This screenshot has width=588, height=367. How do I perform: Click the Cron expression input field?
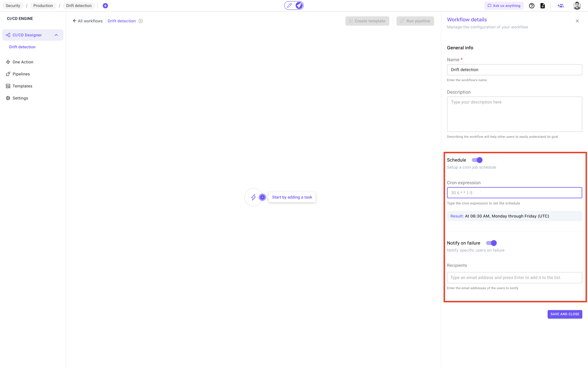point(514,193)
